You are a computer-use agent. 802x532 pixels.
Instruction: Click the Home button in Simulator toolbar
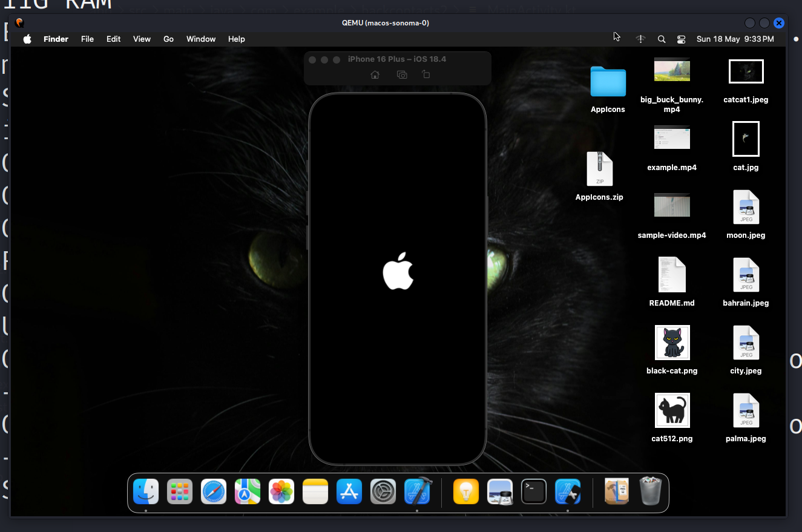375,74
